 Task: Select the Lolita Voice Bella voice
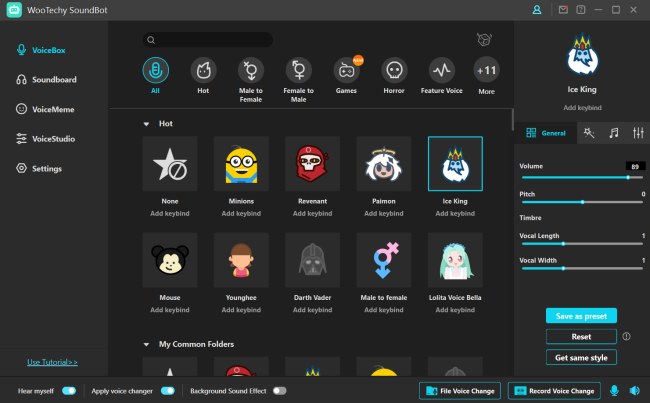click(x=455, y=260)
